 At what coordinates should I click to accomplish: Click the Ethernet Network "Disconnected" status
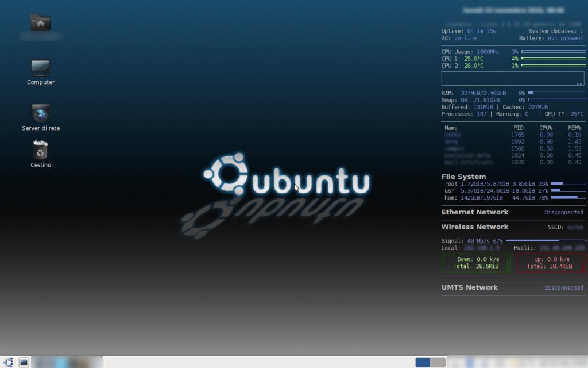pos(564,213)
